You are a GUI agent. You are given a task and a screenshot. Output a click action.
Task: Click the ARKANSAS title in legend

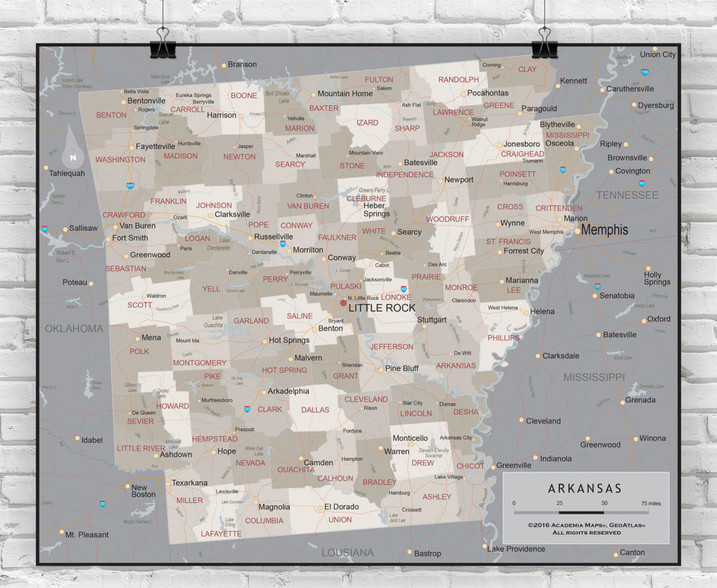point(585,488)
